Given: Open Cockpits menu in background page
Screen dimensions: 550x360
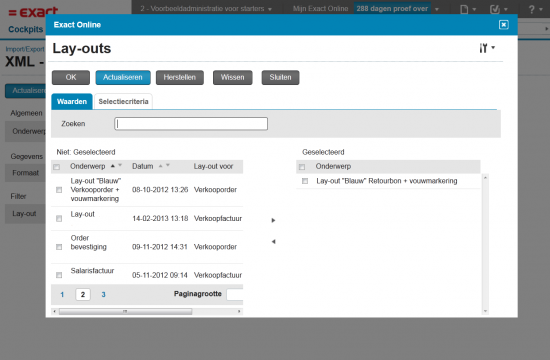Looking at the screenshot, I should click(26, 29).
